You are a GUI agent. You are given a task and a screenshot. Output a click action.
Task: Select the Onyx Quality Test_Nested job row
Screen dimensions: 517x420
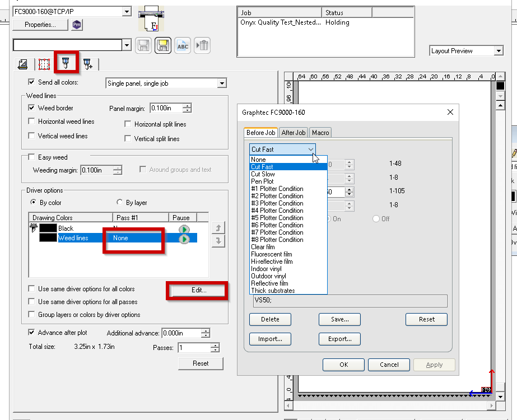pos(325,22)
